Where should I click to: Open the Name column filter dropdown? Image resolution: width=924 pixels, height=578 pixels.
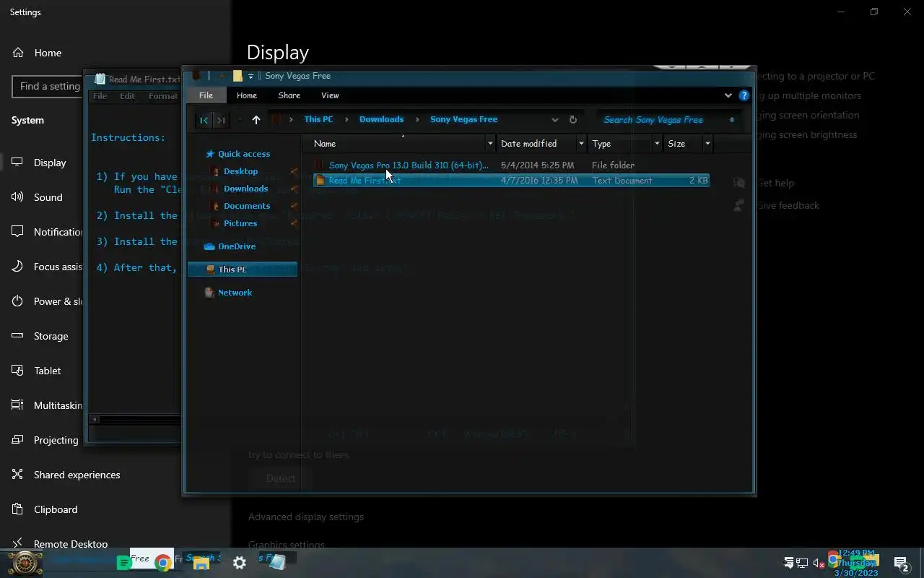(x=490, y=144)
